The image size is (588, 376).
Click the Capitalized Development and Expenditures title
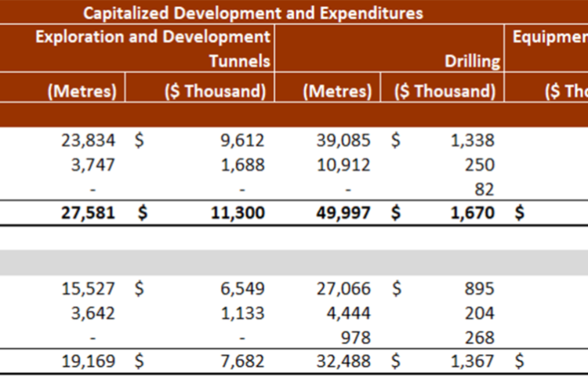(x=252, y=13)
